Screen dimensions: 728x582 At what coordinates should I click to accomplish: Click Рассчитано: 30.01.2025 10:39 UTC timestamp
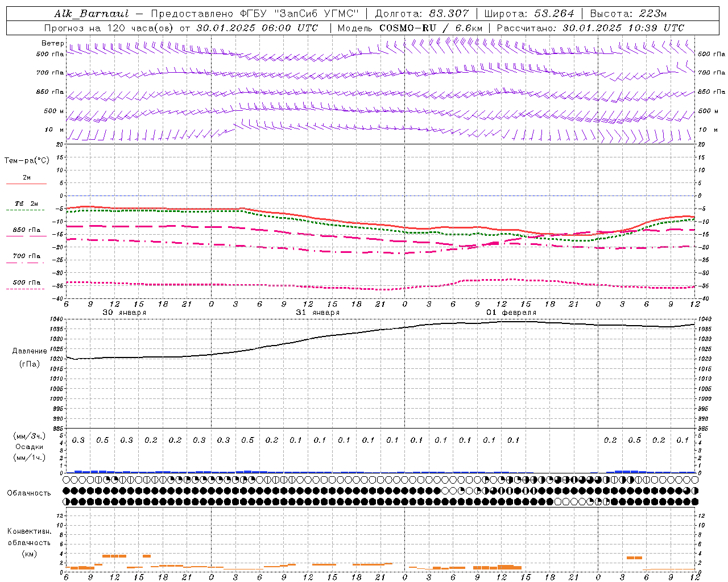[590, 28]
